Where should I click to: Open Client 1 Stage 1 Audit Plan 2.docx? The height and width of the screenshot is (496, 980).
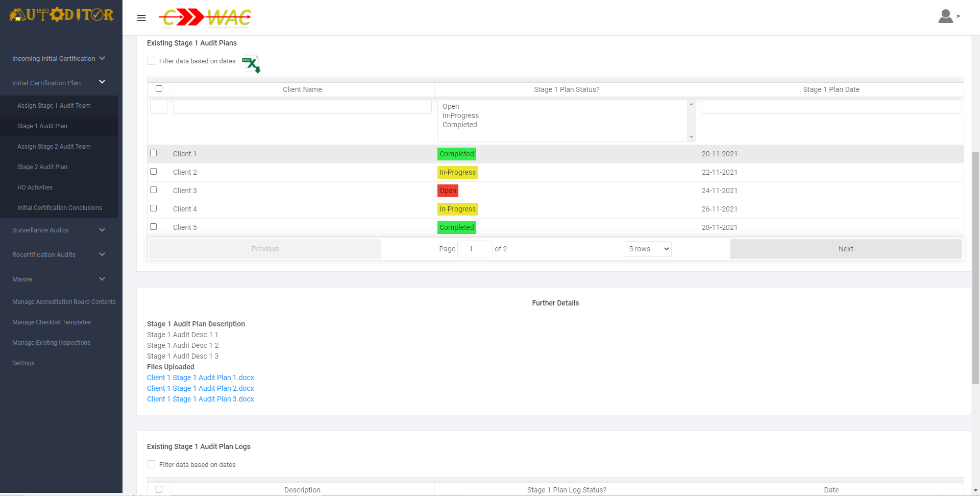[x=201, y=388]
